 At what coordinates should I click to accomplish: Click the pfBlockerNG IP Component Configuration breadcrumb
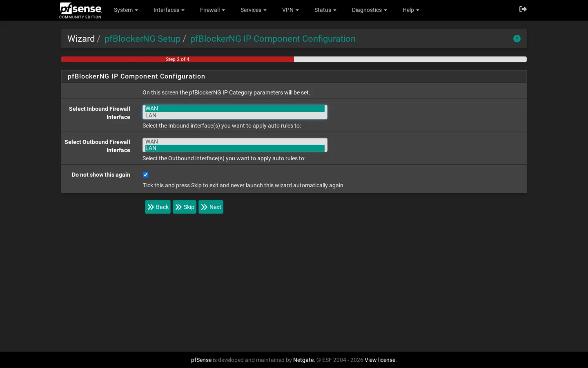[x=273, y=39]
